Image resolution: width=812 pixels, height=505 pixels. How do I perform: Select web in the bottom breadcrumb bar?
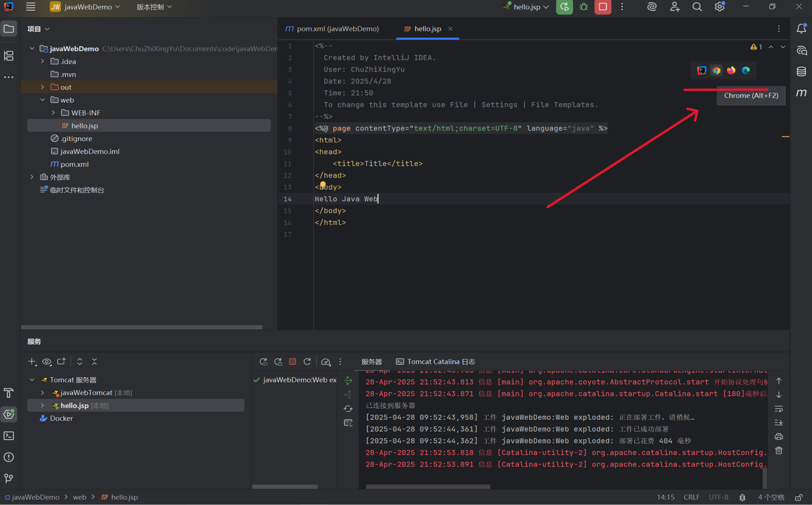(79, 497)
